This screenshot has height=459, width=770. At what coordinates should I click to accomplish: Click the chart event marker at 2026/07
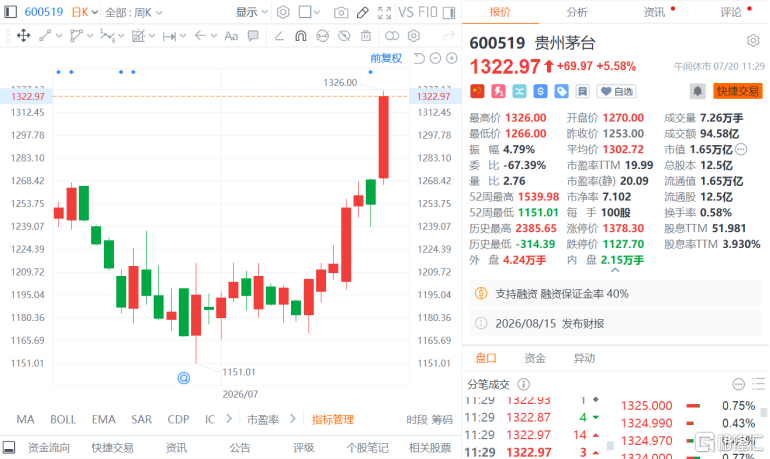[x=184, y=378]
